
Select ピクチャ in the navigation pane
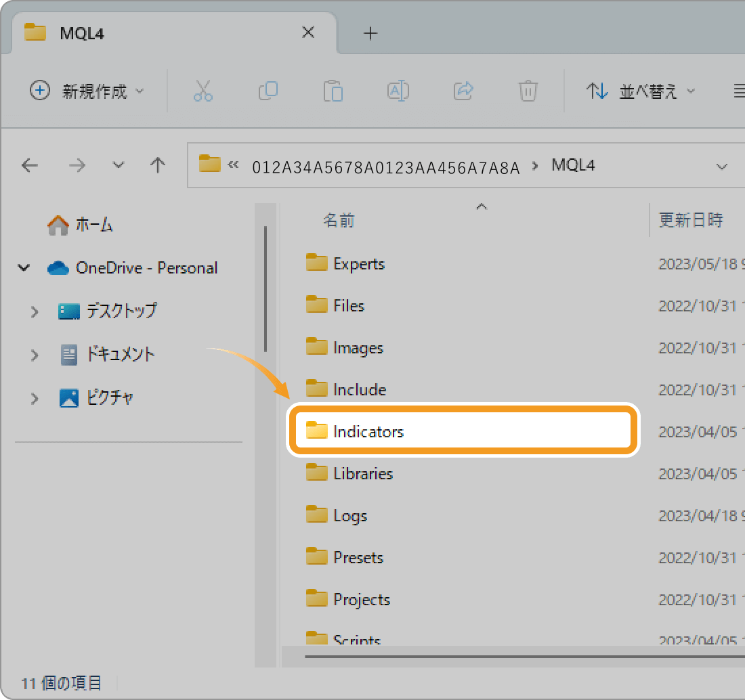96,397
